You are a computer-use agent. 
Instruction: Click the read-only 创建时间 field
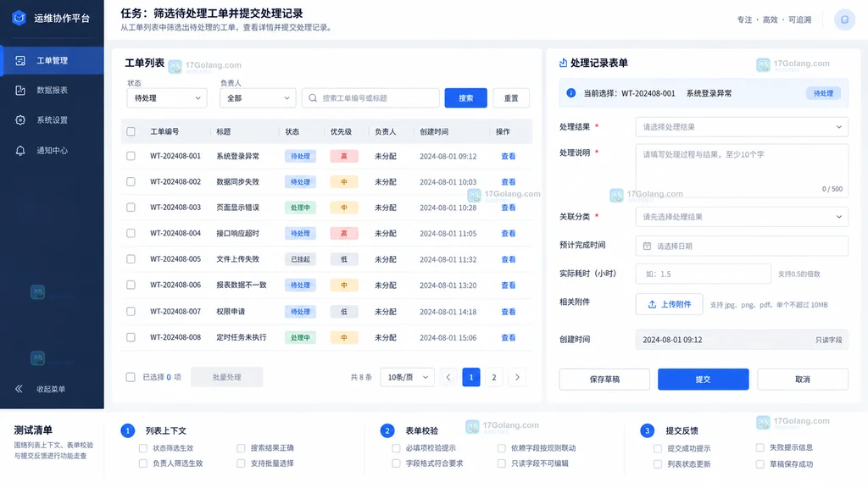741,340
